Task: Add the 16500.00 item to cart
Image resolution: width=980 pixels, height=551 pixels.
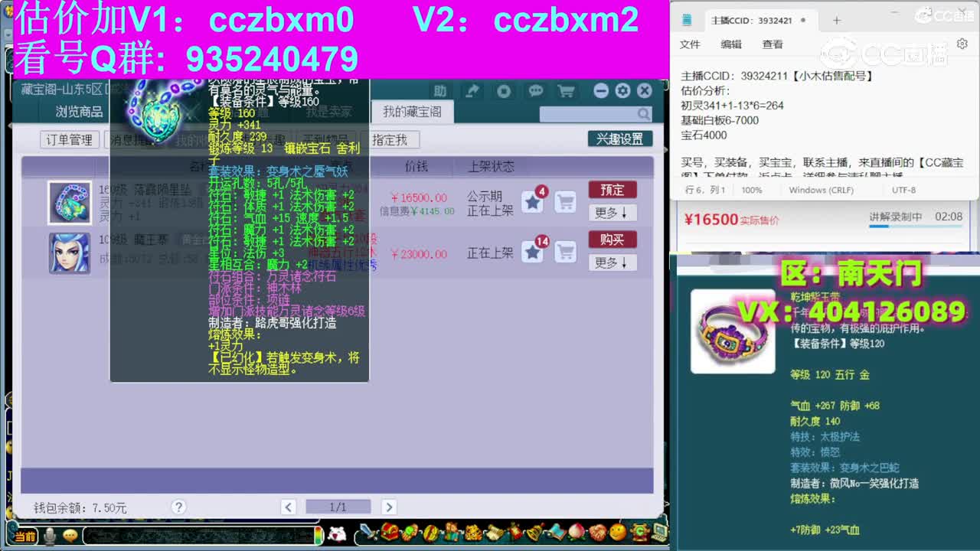Action: click(x=565, y=202)
